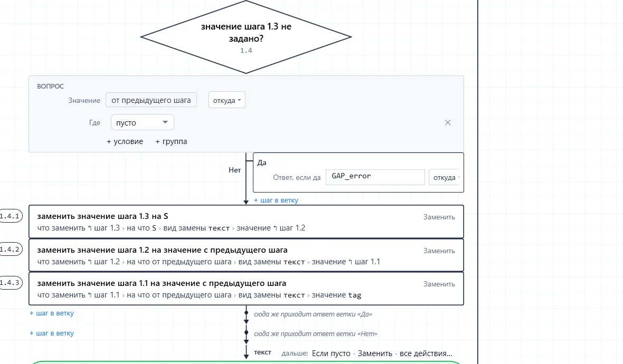Add a condition with '+ условие'
This screenshot has height=364, width=623.
click(125, 141)
